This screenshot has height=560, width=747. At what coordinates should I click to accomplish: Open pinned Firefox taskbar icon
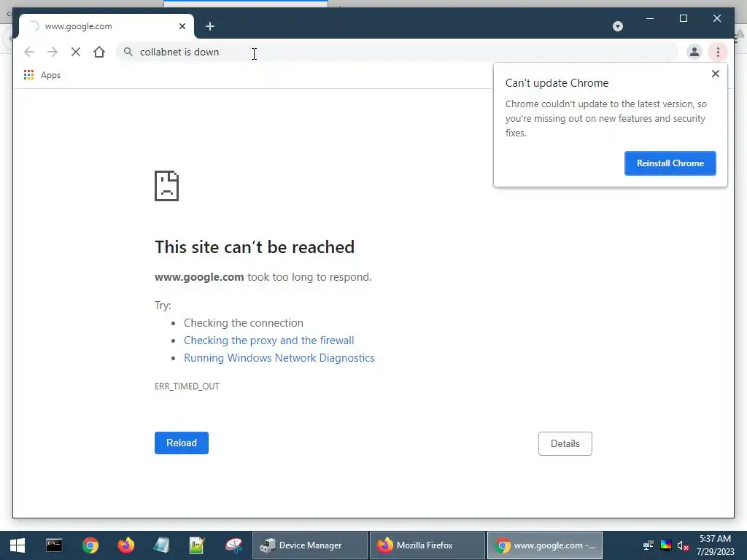[x=125, y=545]
